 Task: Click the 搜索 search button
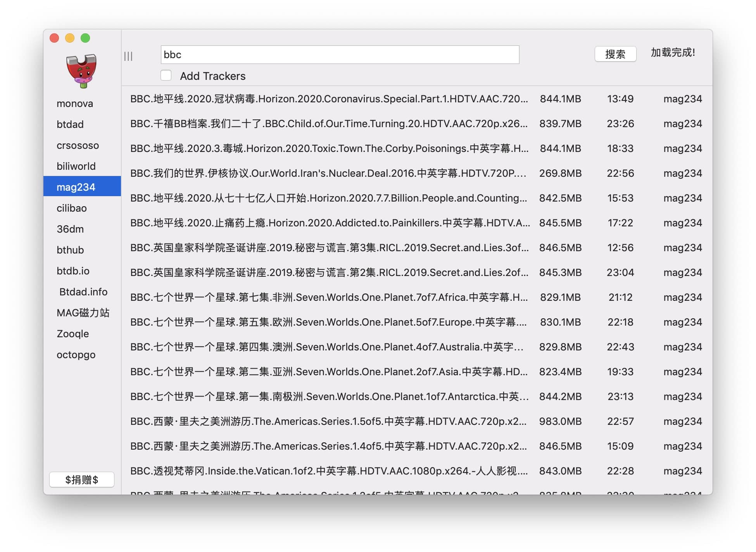[615, 54]
